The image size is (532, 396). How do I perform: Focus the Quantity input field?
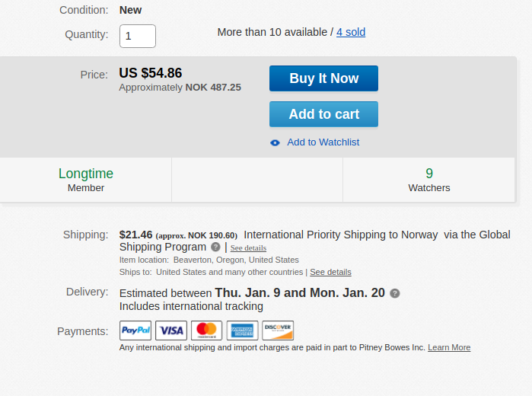click(138, 36)
